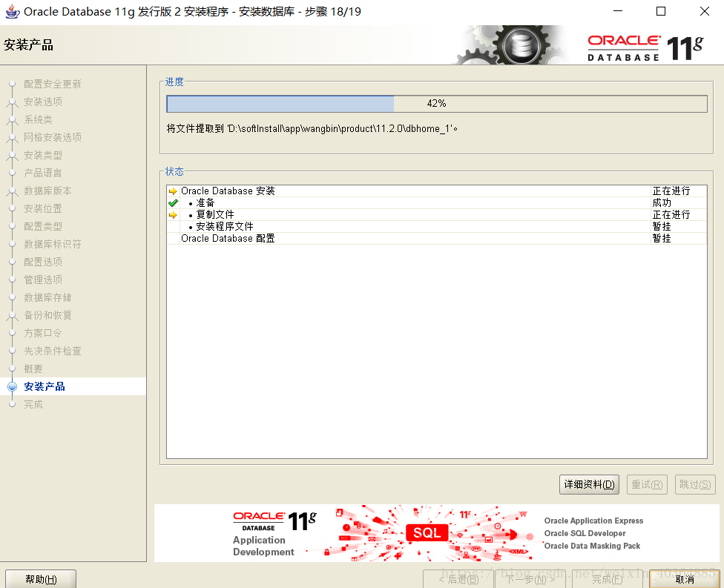The width and height of the screenshot is (724, 588).
Task: Click the Application Development banner logo
Action: pos(274,535)
